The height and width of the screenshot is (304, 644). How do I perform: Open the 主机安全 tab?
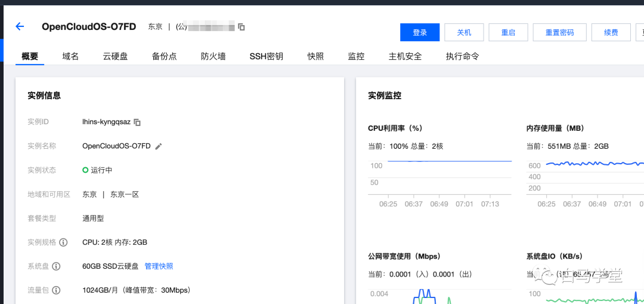tap(405, 56)
